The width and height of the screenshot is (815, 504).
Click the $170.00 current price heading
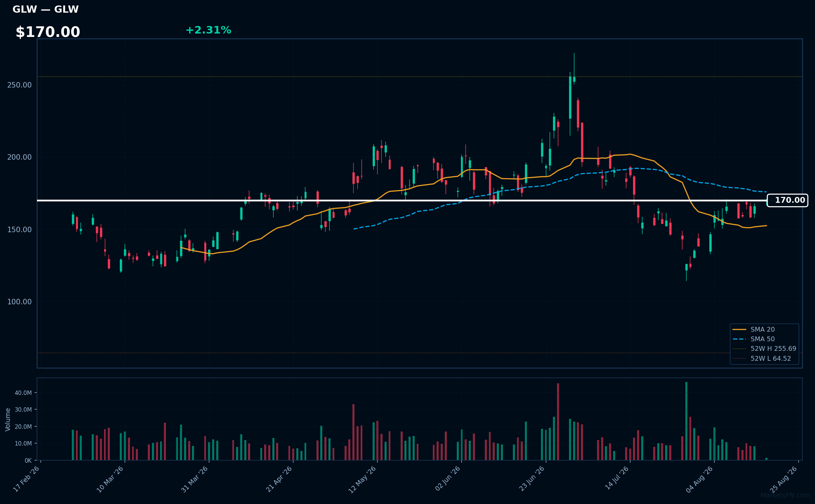tap(48, 32)
